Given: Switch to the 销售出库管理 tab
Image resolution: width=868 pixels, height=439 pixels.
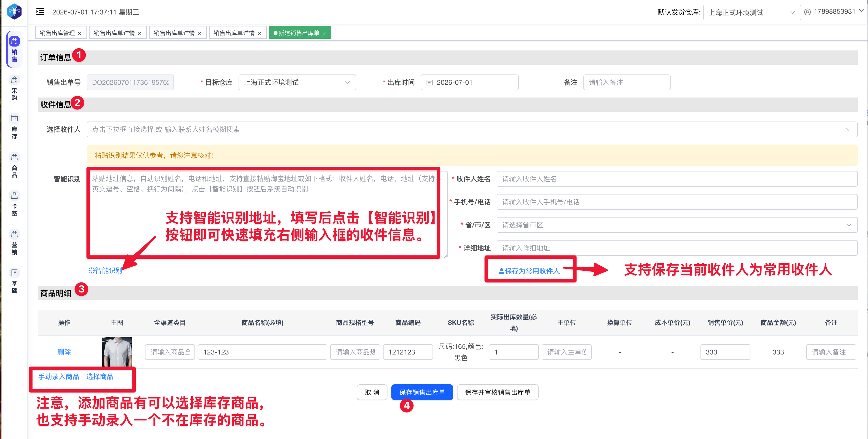Looking at the screenshot, I should pos(57,33).
